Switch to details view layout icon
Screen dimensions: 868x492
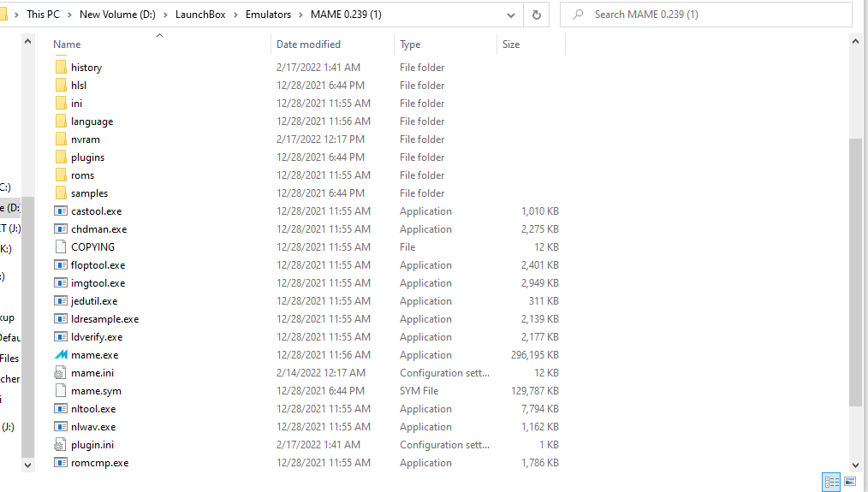(831, 482)
